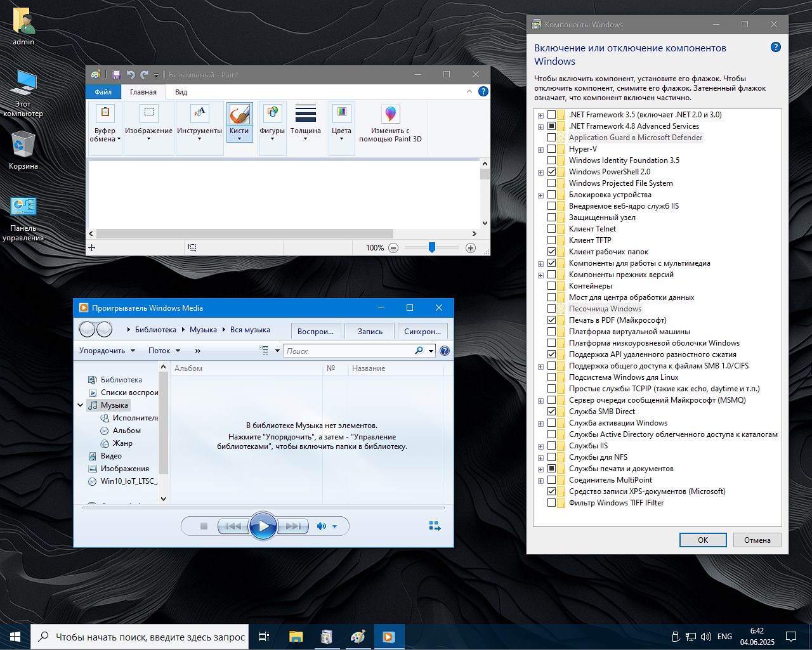Uncheck Windows PowerShell 2.0 component
The width and height of the screenshot is (812, 650).
point(551,172)
